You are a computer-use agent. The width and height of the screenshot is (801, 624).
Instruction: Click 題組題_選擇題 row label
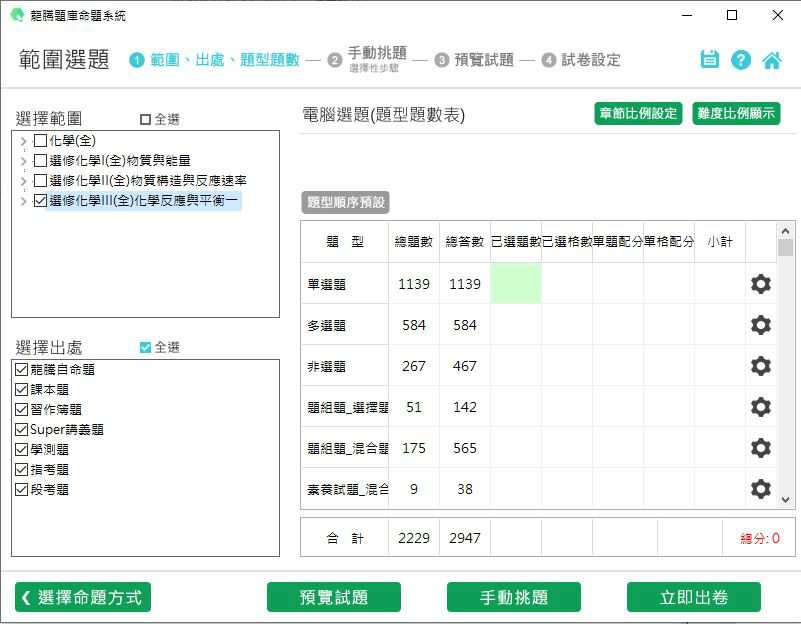[347, 407]
